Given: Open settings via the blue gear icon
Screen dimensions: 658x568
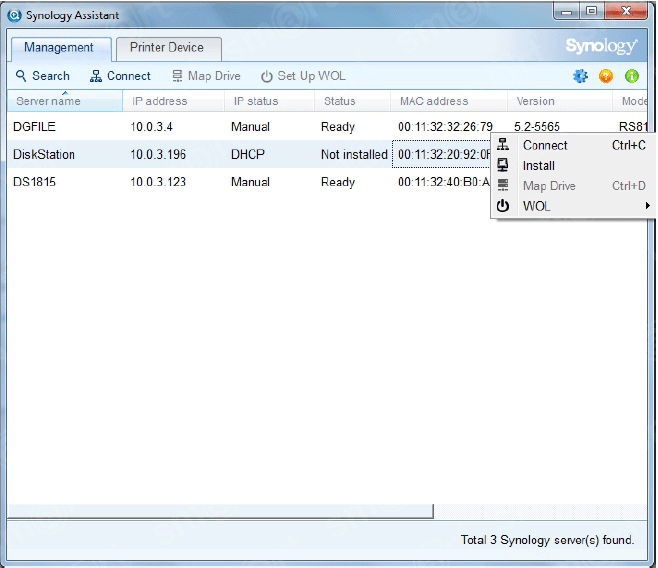Looking at the screenshot, I should tap(580, 76).
